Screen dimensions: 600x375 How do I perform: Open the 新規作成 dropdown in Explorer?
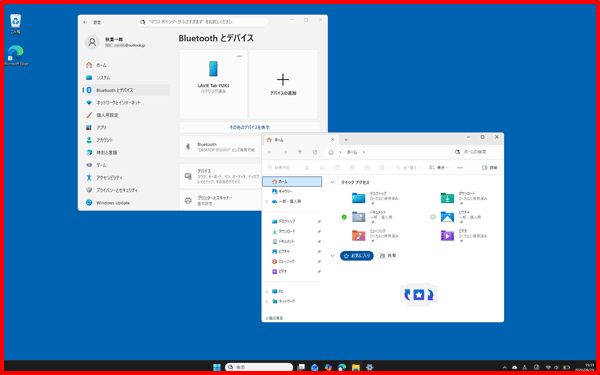coord(280,168)
